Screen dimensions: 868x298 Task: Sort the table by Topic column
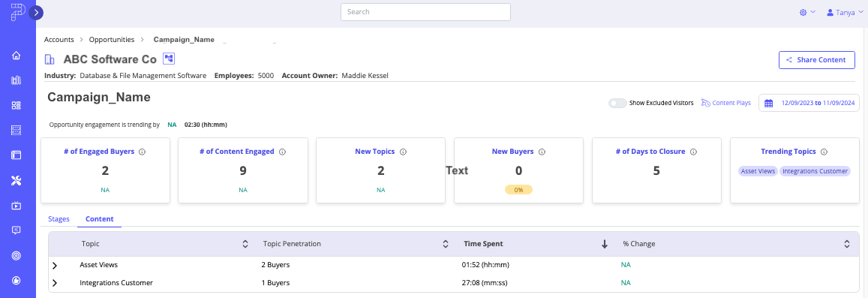coord(245,244)
